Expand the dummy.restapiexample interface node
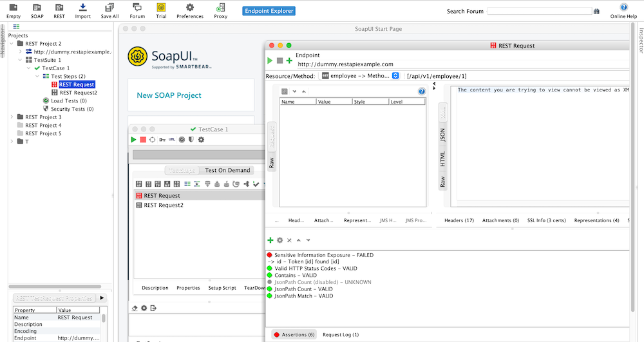This screenshot has height=342, width=644. [20, 52]
